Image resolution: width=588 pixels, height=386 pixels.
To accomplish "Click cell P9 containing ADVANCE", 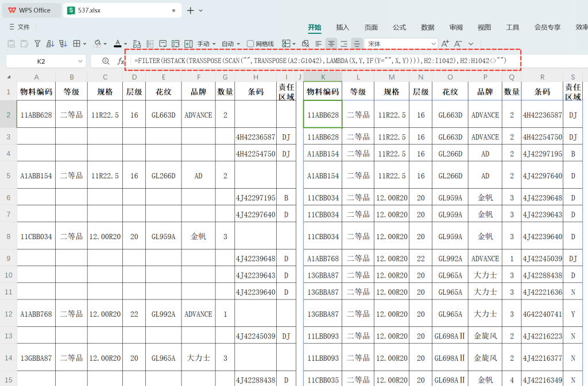I will pyautogui.click(x=485, y=259).
